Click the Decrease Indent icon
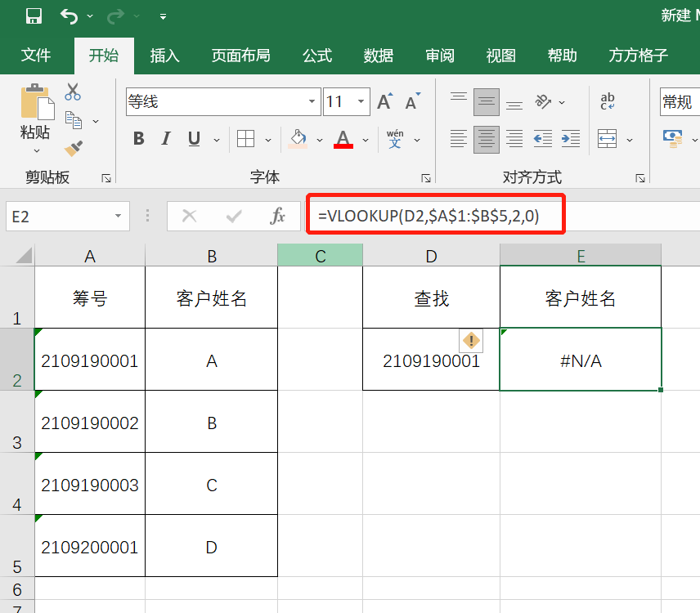 tap(542, 138)
